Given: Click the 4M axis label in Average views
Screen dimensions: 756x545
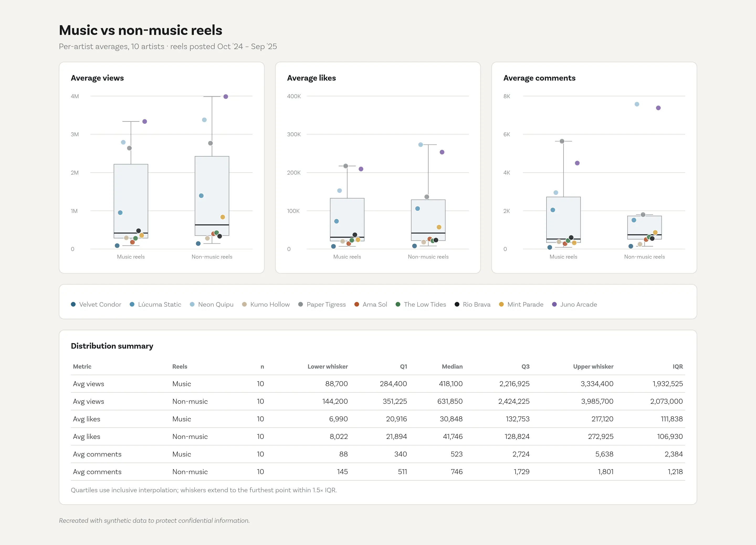Looking at the screenshot, I should pos(75,96).
